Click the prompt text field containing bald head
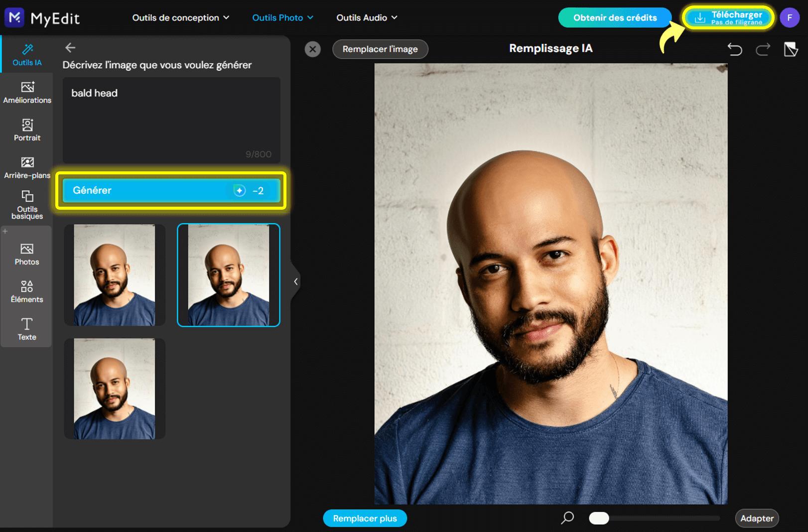808x532 pixels. (x=171, y=120)
